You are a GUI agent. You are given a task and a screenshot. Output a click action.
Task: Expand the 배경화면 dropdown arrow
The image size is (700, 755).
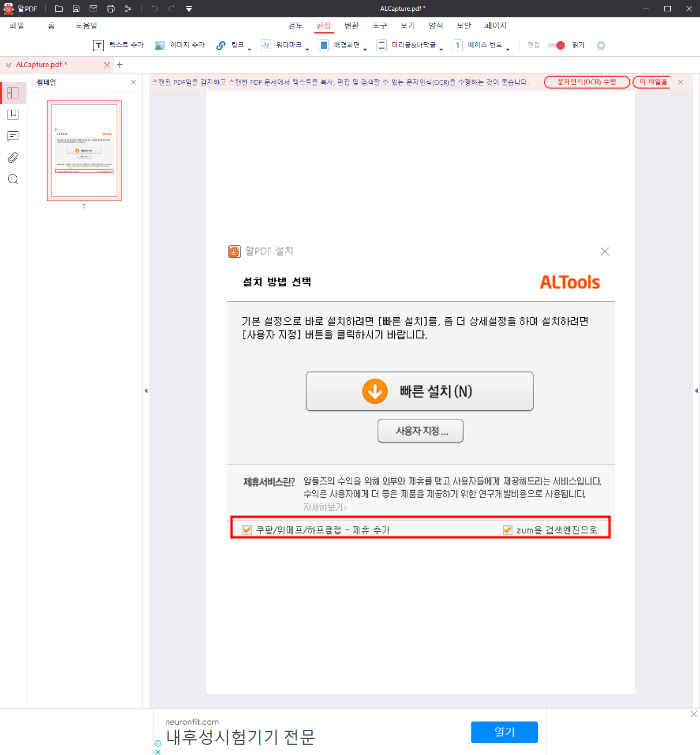pyautogui.click(x=365, y=49)
